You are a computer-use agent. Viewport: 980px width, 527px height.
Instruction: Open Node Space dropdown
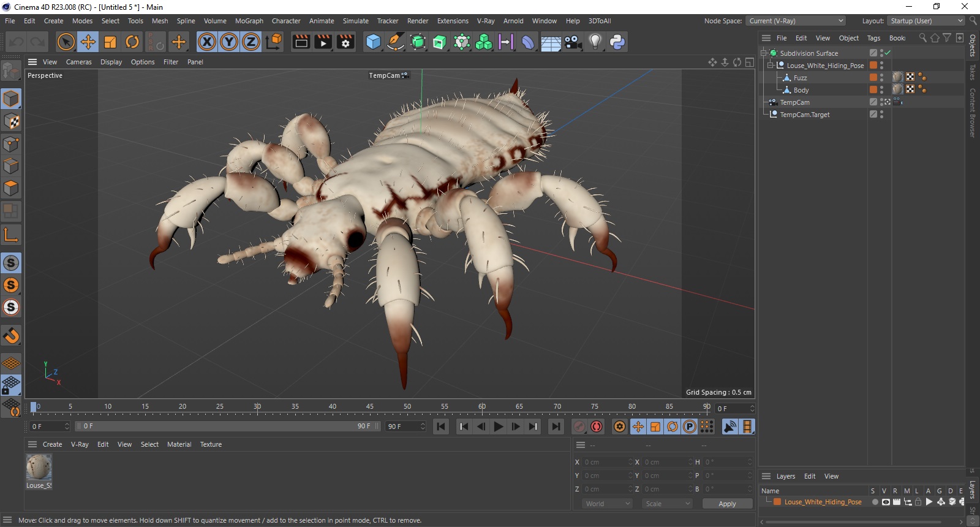click(796, 21)
